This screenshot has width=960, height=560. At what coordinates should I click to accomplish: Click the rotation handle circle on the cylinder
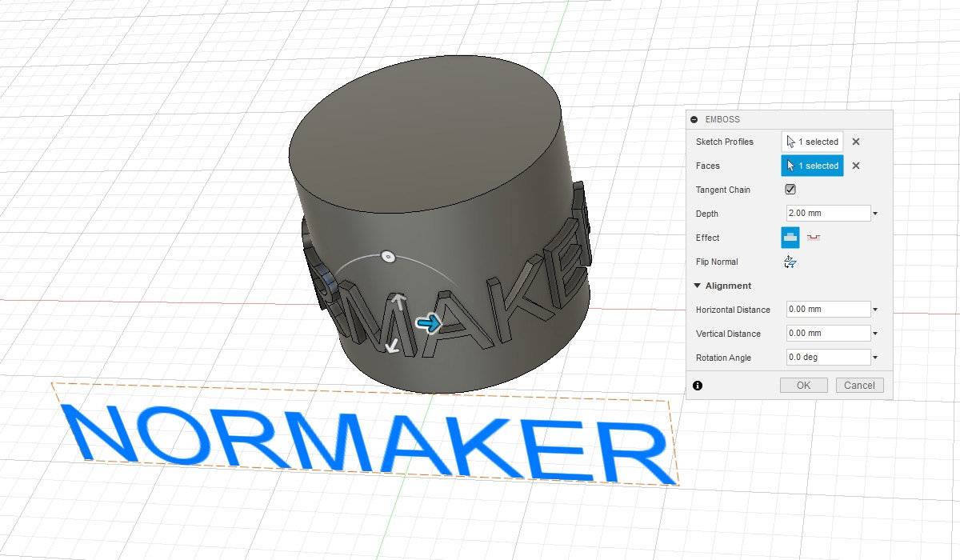point(389,257)
